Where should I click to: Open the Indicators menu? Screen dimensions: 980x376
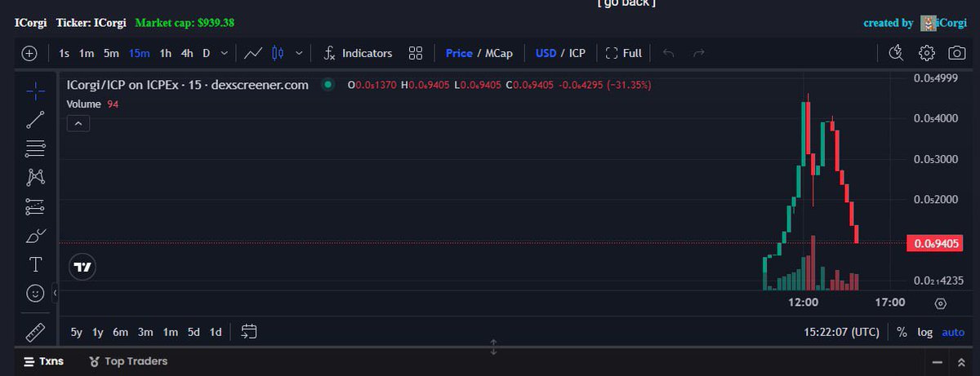pos(358,53)
